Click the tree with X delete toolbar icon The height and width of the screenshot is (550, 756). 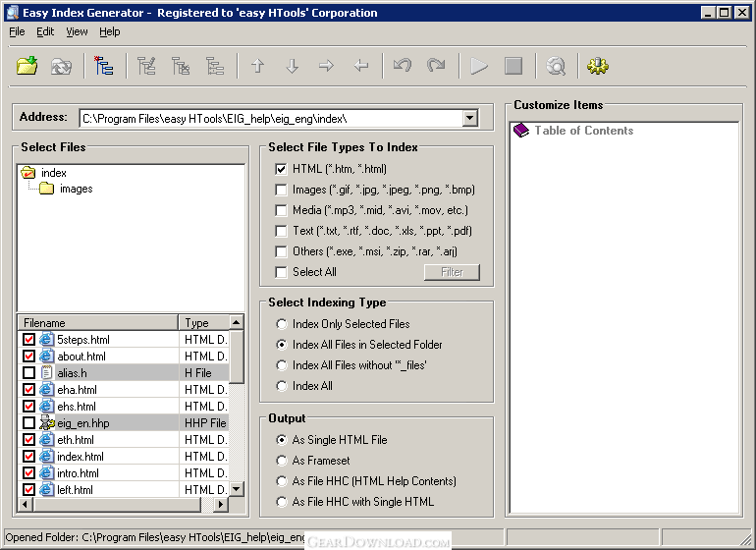click(x=181, y=66)
